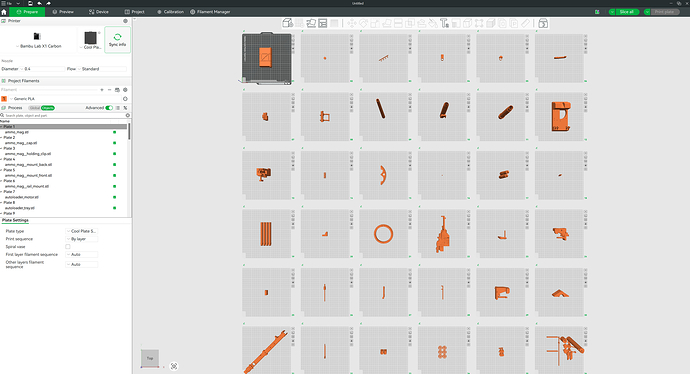690x374 pixels.
Task: Click the AMS filament sync icon
Action: point(117,90)
